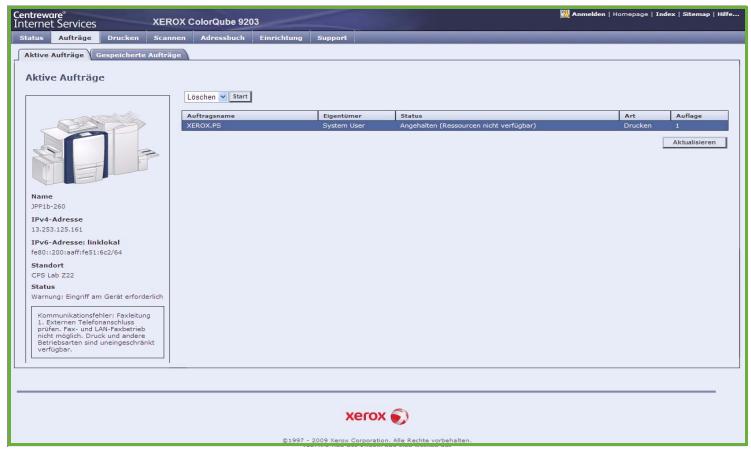Image resolution: width=751 pixels, height=451 pixels.
Task: Click the Anmelden link
Action: pos(588,14)
